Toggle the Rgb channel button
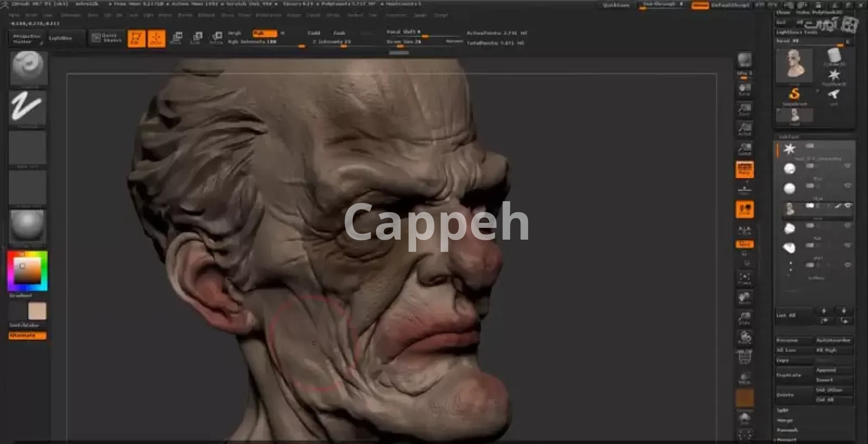The width and height of the screenshot is (868, 444). [264, 33]
